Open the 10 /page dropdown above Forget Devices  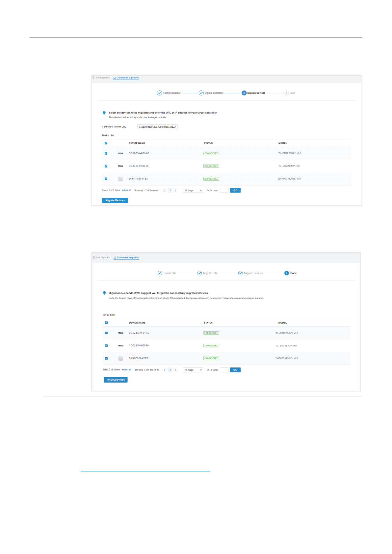[193, 370]
